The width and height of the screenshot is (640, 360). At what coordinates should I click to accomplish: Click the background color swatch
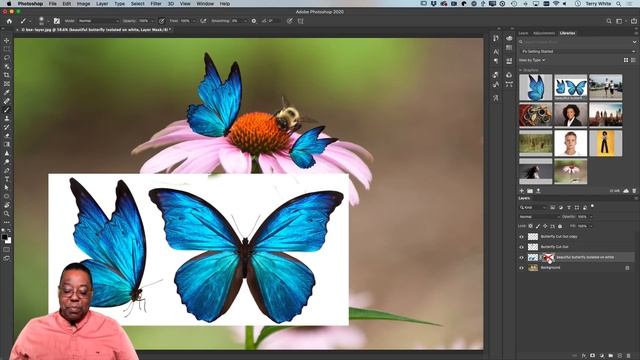[x=8, y=241]
